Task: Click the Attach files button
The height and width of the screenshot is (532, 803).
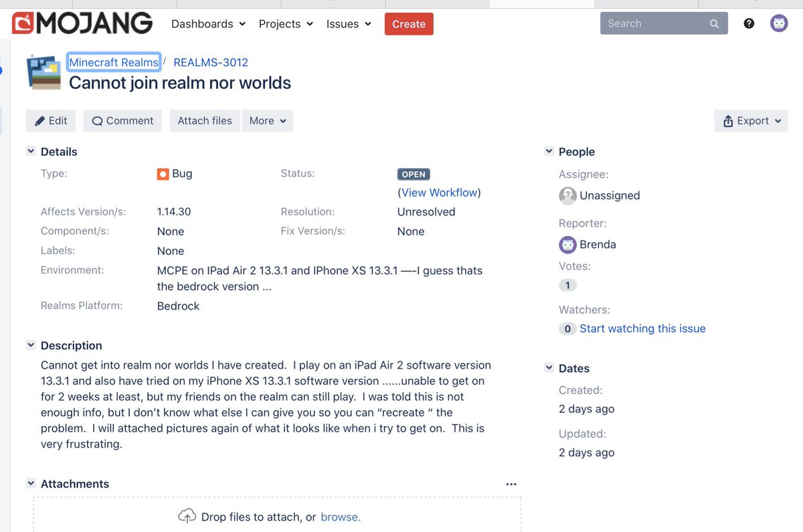Action: click(205, 120)
